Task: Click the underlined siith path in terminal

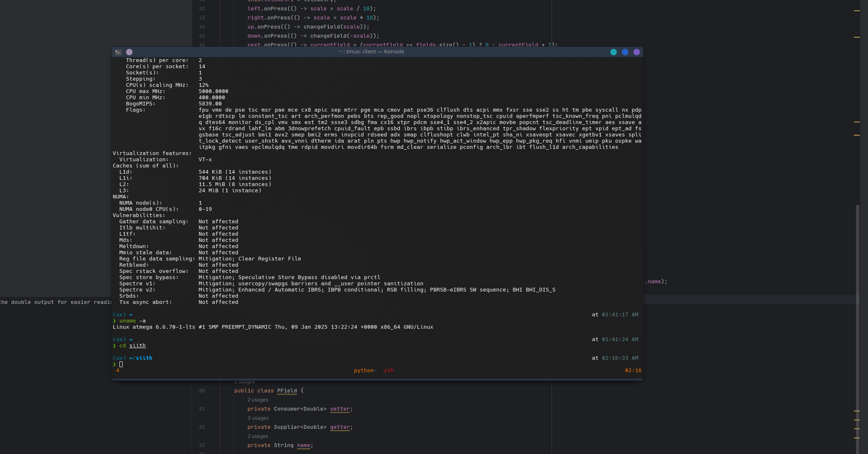Action: (x=137, y=346)
